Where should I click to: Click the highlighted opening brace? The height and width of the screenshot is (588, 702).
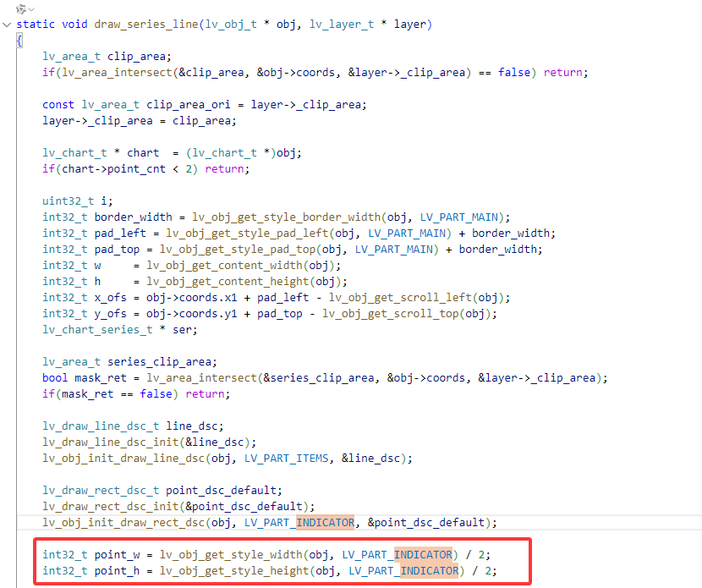click(x=19, y=41)
